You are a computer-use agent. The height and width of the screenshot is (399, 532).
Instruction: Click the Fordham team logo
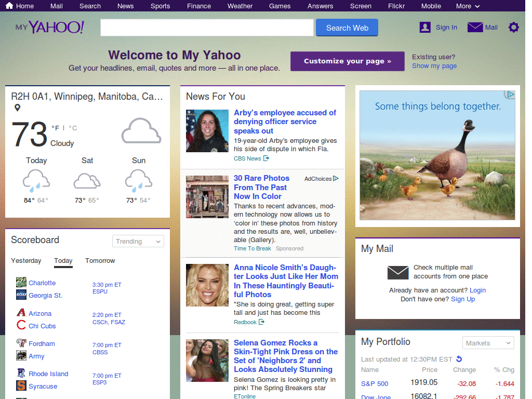point(21,343)
